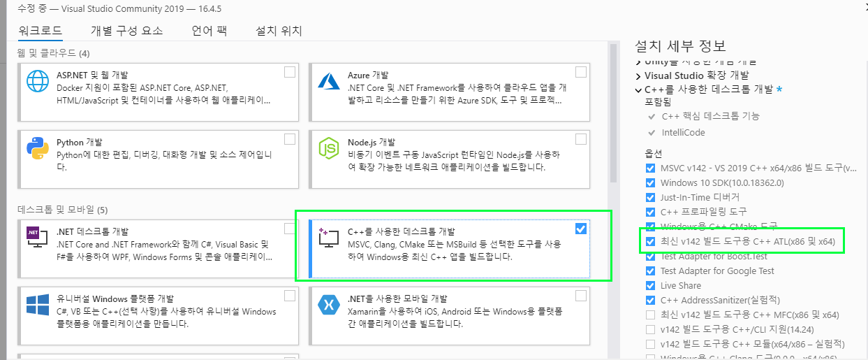Screen dimensions: 868x360
Task: Click the workloads list vertical scrollbar
Action: pos(614,112)
